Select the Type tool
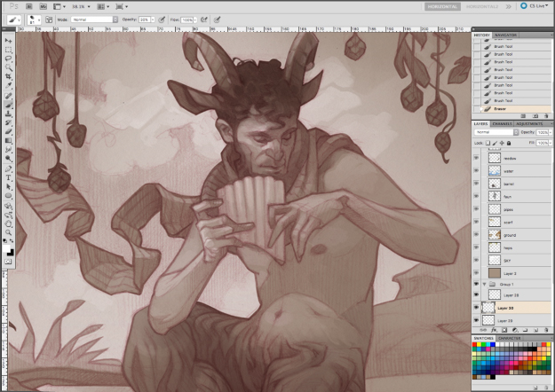The height and width of the screenshot is (392, 555). pyautogui.click(x=8, y=177)
